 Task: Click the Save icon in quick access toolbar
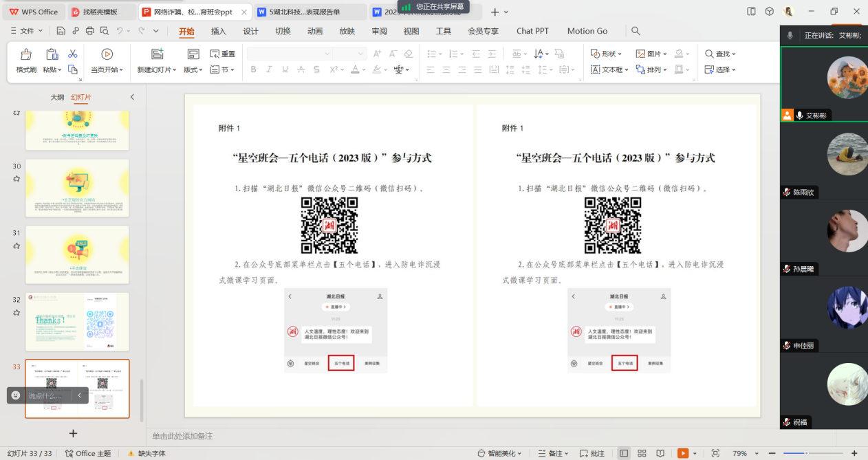[61, 31]
